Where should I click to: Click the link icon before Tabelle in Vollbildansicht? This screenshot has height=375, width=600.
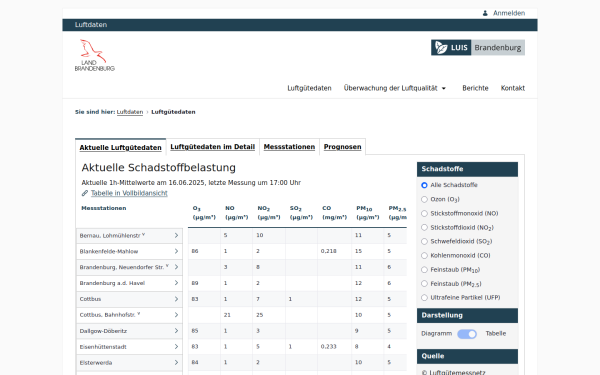[x=85, y=193]
